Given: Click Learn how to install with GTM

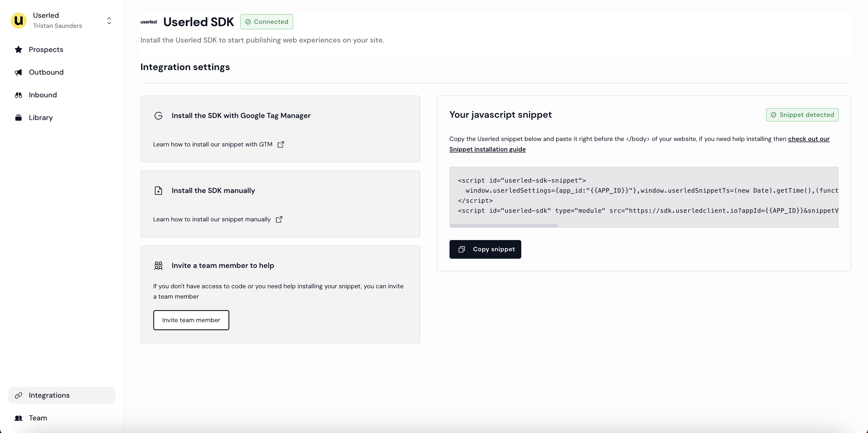Looking at the screenshot, I should click(x=213, y=144).
